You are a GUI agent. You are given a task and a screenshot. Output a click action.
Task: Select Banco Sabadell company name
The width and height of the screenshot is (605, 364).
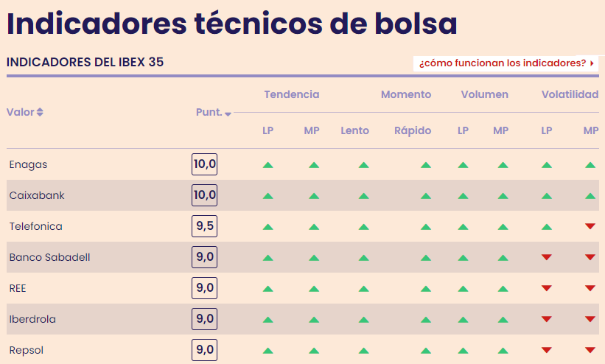coord(49,257)
